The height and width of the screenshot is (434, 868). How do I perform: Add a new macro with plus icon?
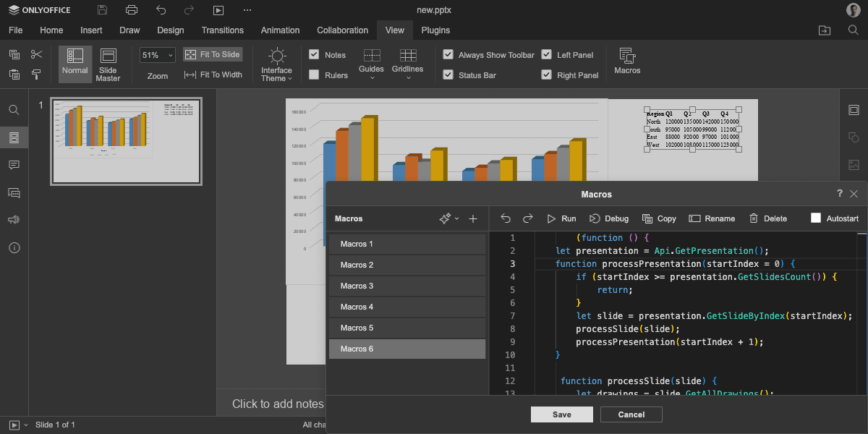(473, 218)
